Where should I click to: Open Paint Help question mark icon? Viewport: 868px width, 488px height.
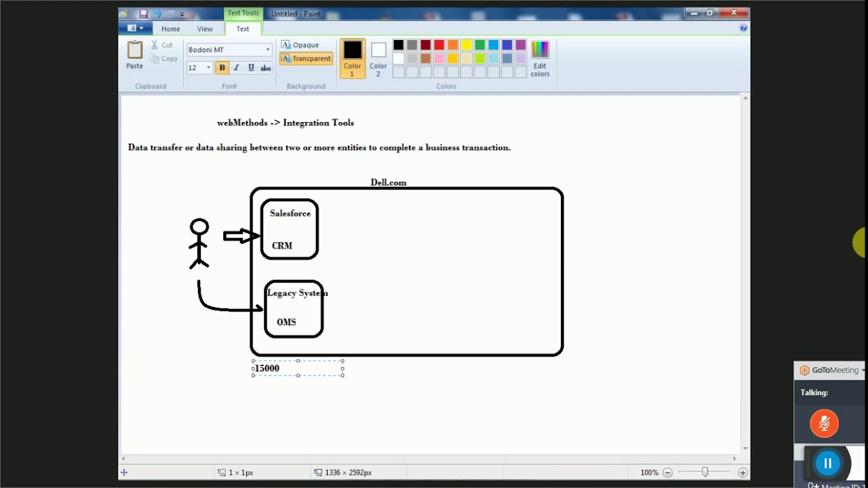[x=743, y=28]
